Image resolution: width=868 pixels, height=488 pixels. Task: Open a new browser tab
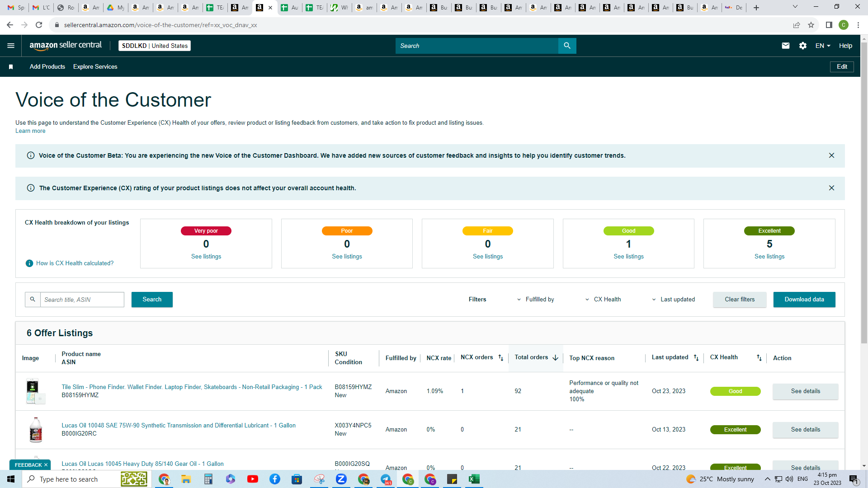tap(756, 8)
